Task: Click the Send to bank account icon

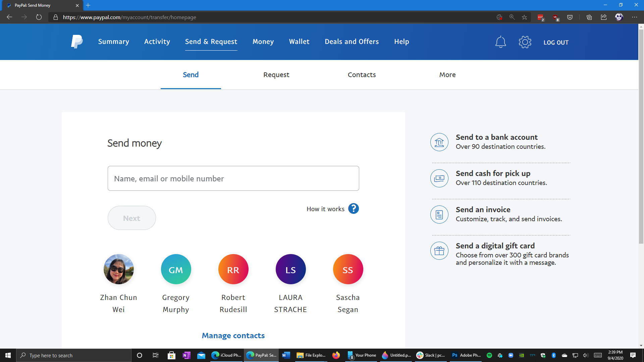Action: point(439,142)
